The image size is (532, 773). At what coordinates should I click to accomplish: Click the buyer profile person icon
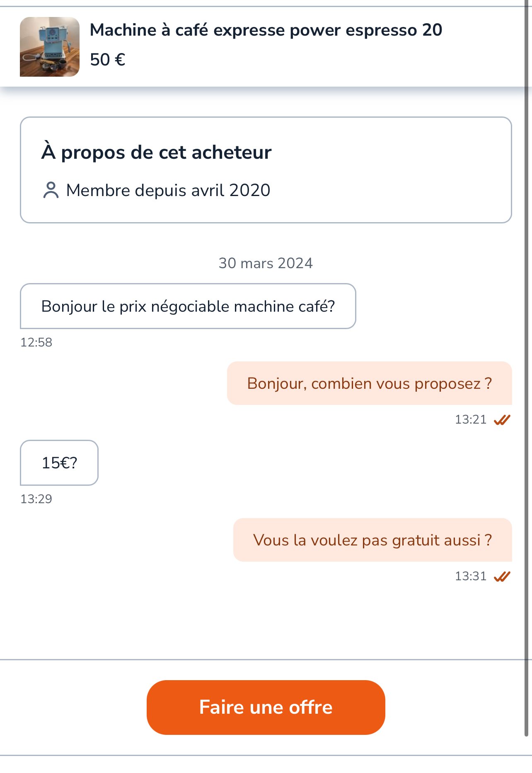tap(51, 190)
